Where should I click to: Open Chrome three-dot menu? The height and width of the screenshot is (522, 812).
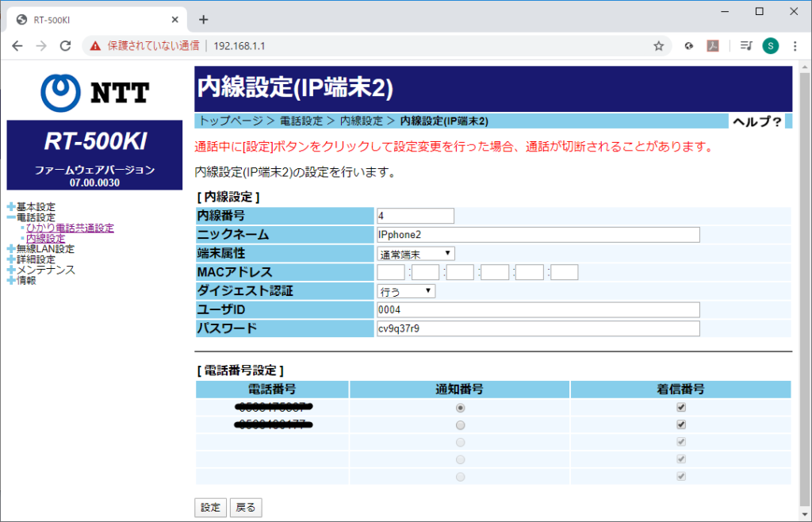click(795, 46)
